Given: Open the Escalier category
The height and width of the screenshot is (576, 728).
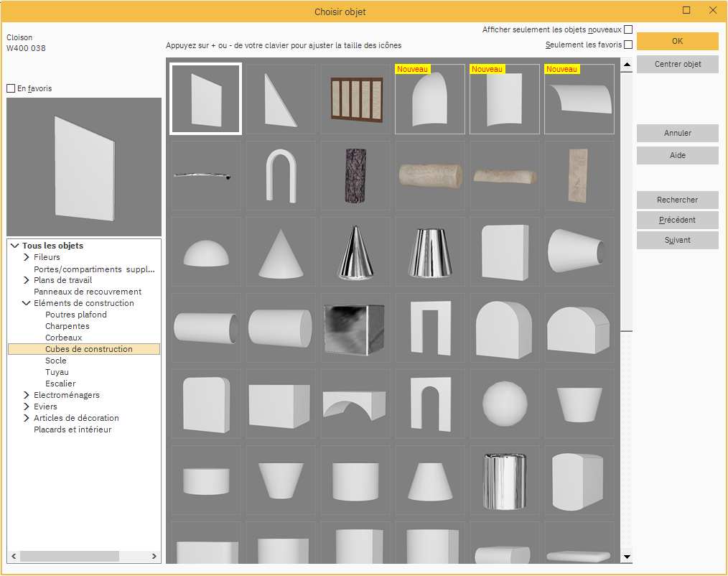Looking at the screenshot, I should (x=60, y=384).
